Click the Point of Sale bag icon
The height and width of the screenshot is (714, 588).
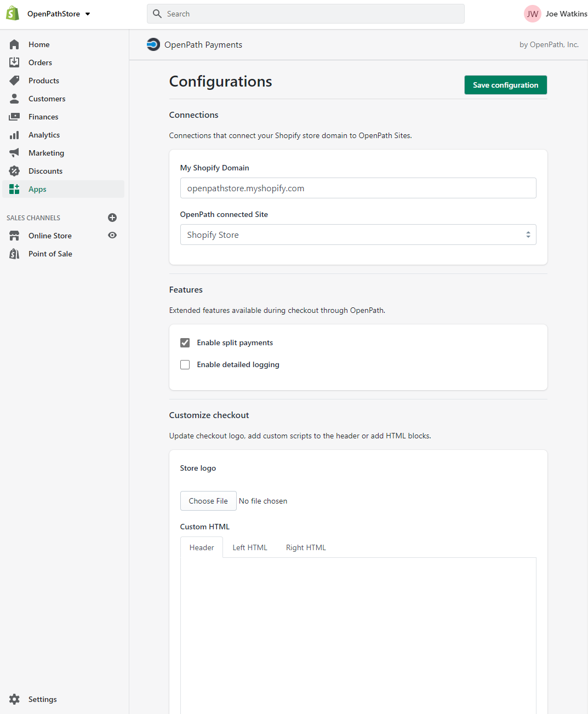click(14, 254)
